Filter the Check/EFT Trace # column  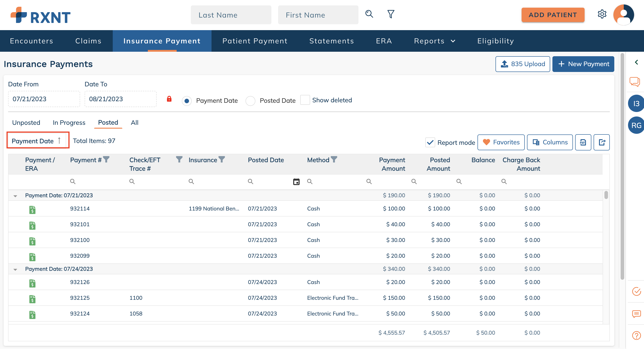point(179,159)
